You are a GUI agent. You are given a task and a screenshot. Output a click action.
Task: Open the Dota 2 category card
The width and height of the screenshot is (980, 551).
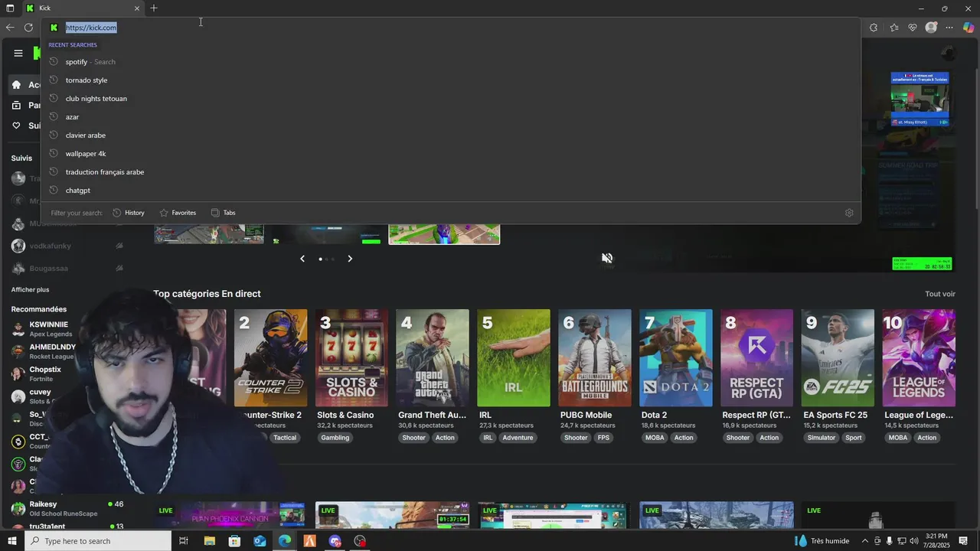(676, 358)
